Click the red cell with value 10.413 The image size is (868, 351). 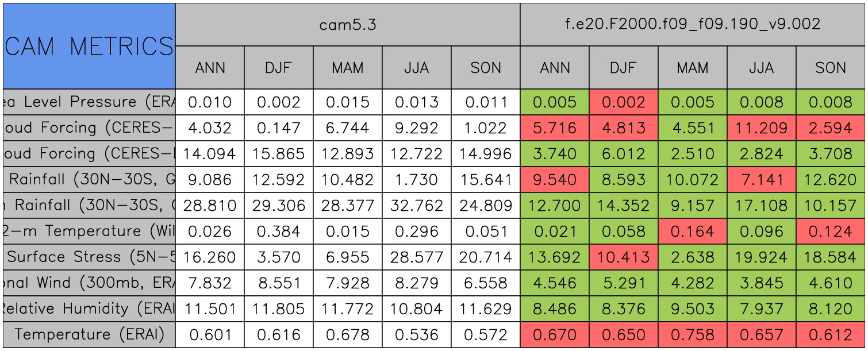tap(624, 257)
